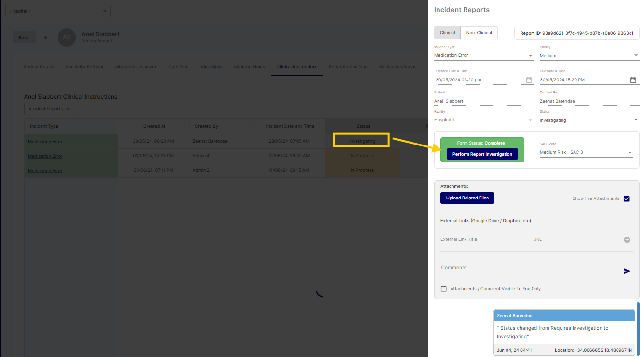Check Attachments / Comment Visible To You Only
Image resolution: width=644 pixels, height=357 pixels.
pyautogui.click(x=444, y=289)
